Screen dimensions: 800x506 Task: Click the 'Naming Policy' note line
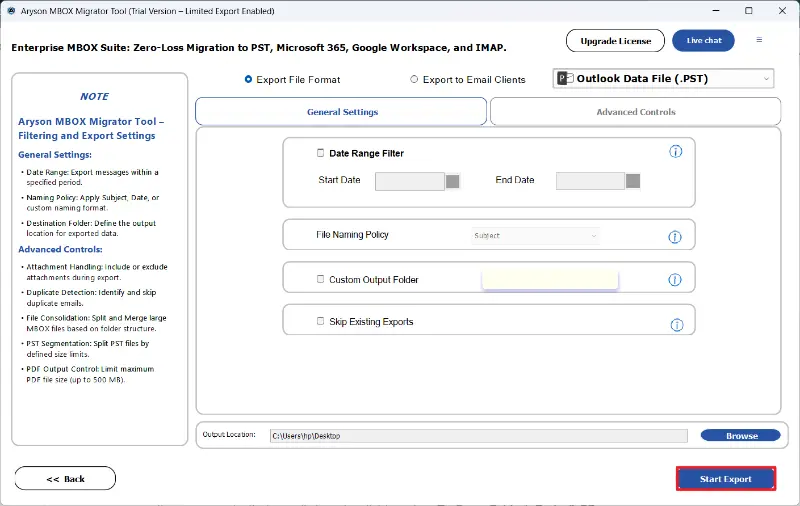coord(93,203)
